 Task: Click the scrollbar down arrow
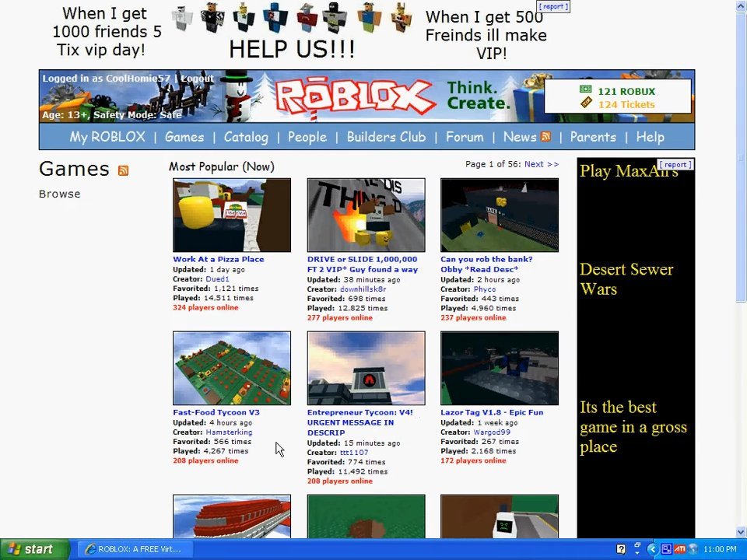[x=742, y=532]
